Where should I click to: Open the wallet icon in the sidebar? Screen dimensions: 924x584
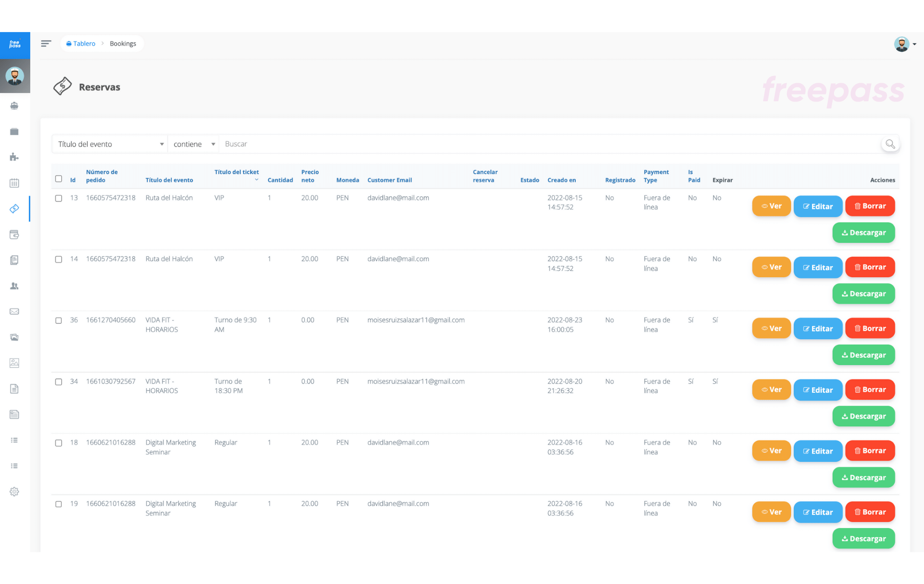click(15, 235)
